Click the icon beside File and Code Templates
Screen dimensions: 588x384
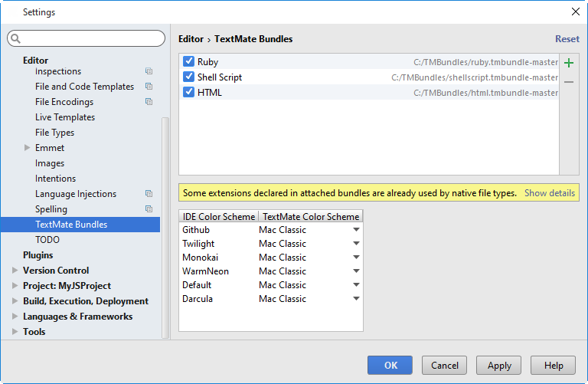149,87
